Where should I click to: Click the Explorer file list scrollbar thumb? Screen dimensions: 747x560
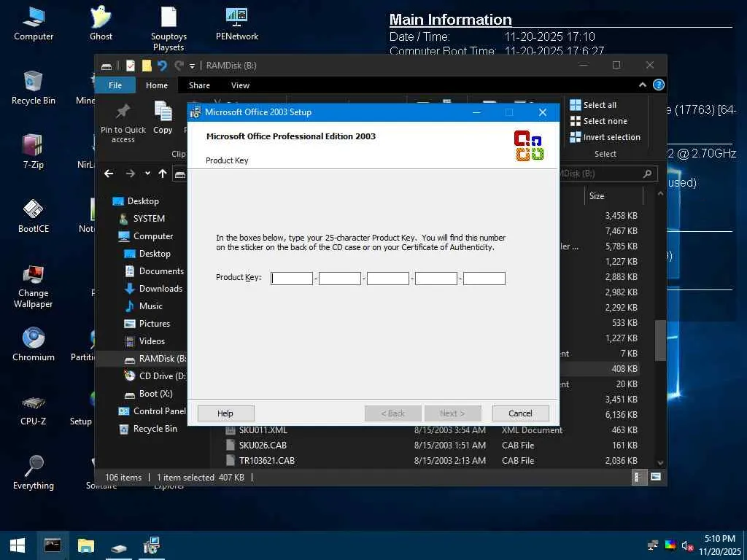pyautogui.click(x=660, y=341)
